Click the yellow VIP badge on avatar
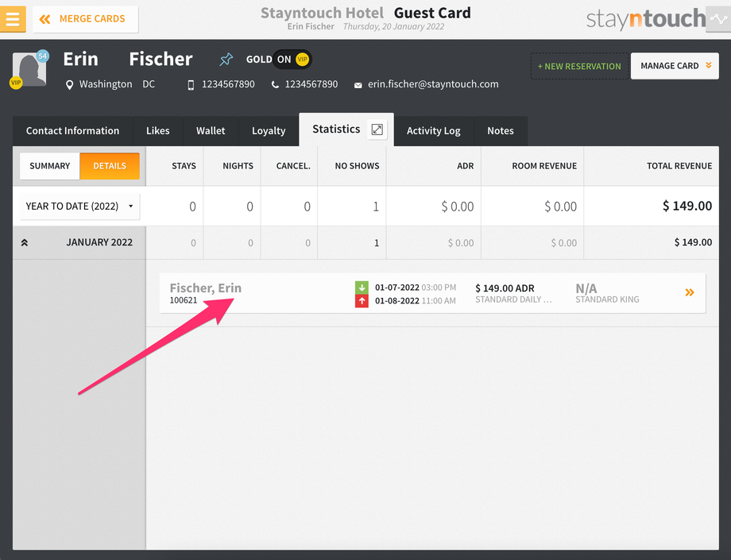Screen dimensions: 731x560 [16, 83]
